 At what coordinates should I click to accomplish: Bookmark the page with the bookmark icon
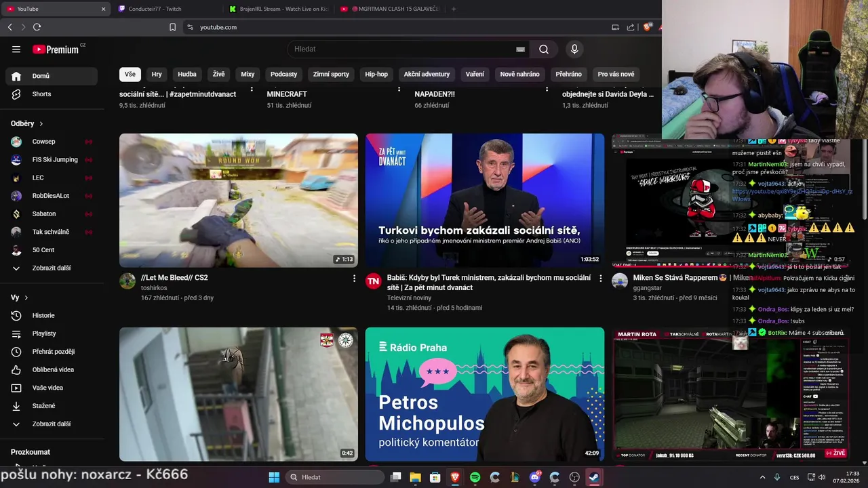click(x=172, y=27)
